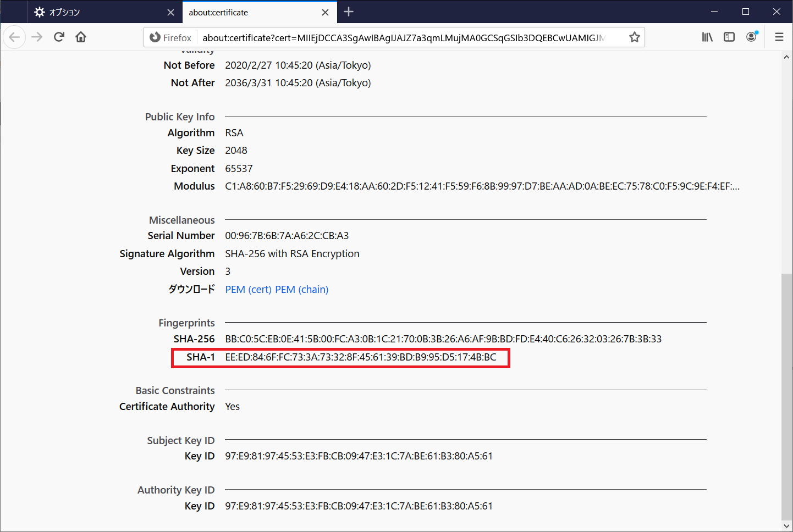Click inside the address bar
Image resolution: width=793 pixels, height=532 pixels.
[385, 37]
